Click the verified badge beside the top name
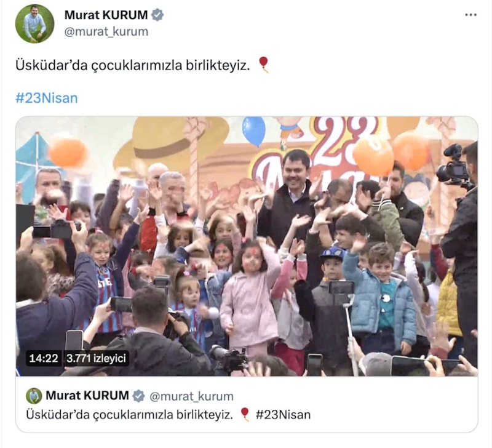This screenshot has width=492, height=448. coord(157,15)
